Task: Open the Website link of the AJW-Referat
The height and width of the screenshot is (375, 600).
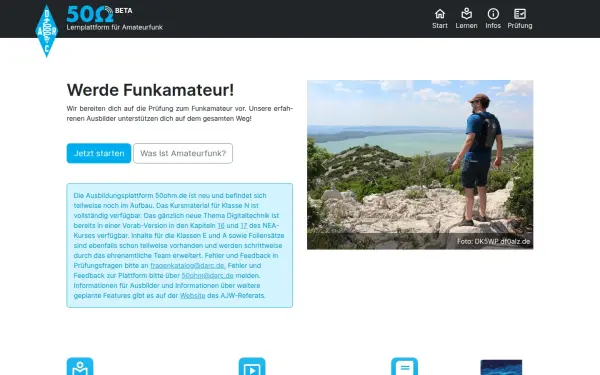Action: [x=192, y=295]
